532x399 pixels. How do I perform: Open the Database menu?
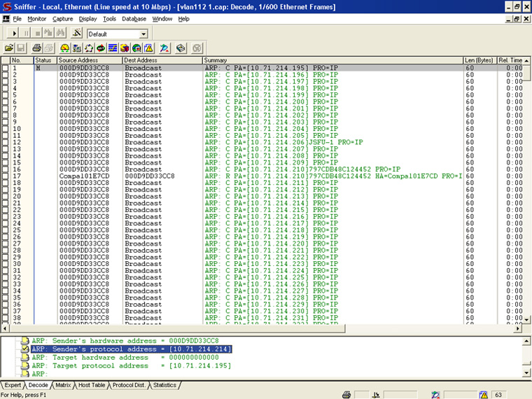134,19
